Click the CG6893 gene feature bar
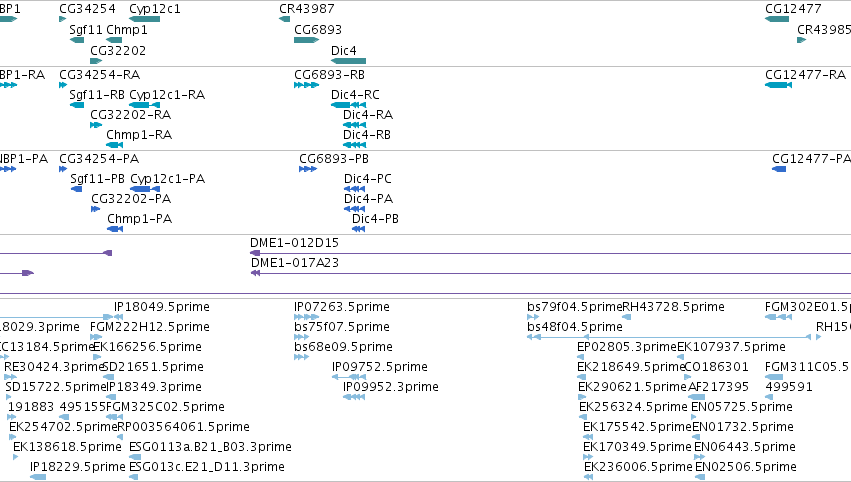Image resolution: width=851 pixels, height=482 pixels. click(306, 40)
